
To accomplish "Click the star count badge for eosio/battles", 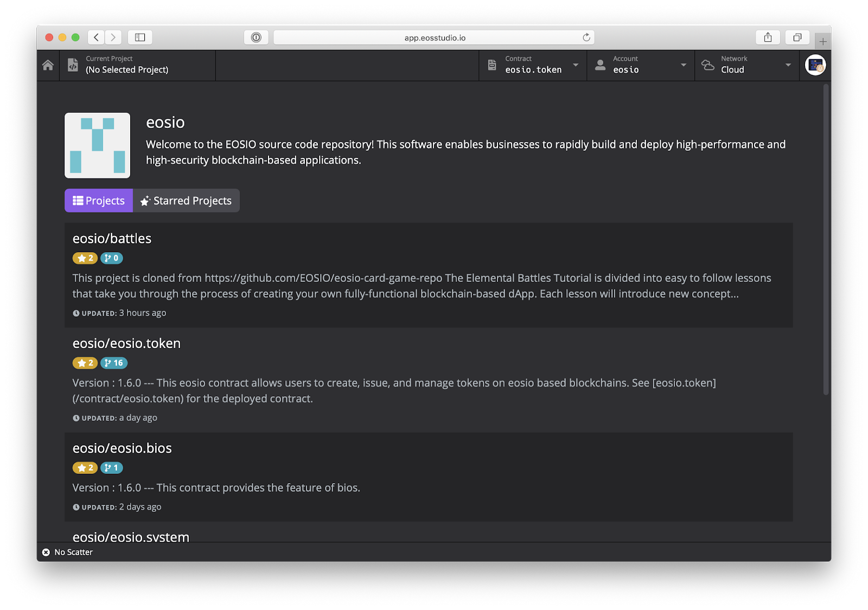I will pyautogui.click(x=85, y=258).
